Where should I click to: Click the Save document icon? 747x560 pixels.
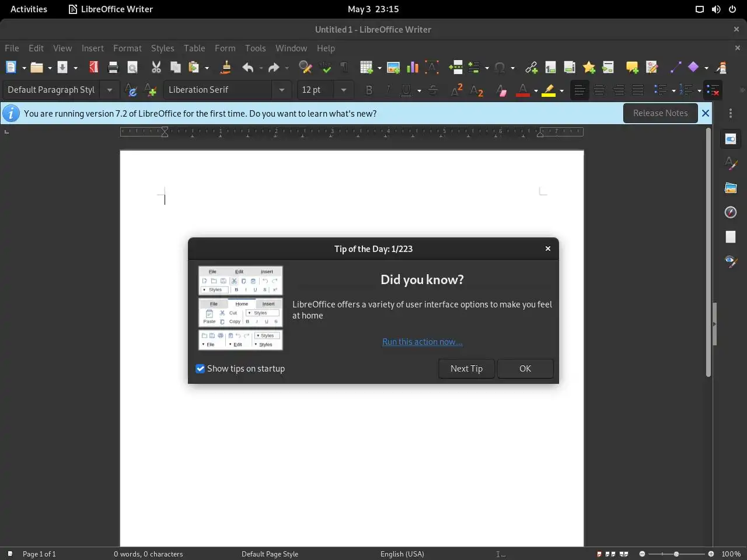(62, 68)
